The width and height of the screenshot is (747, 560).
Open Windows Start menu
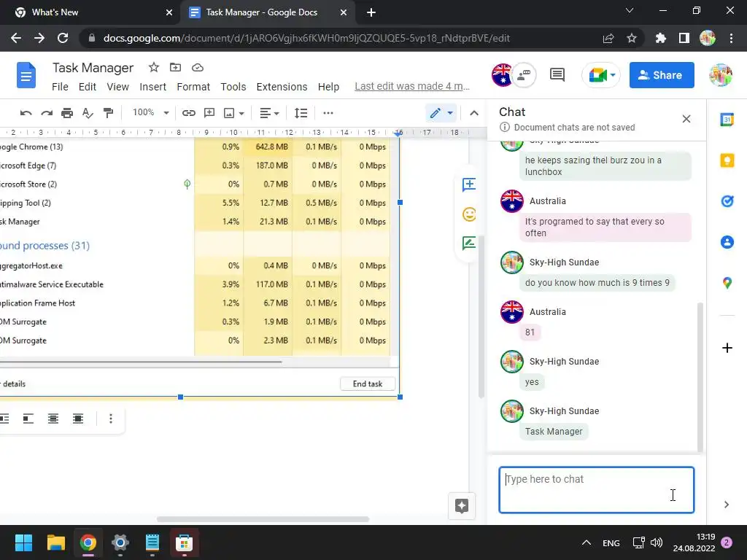pos(23,542)
